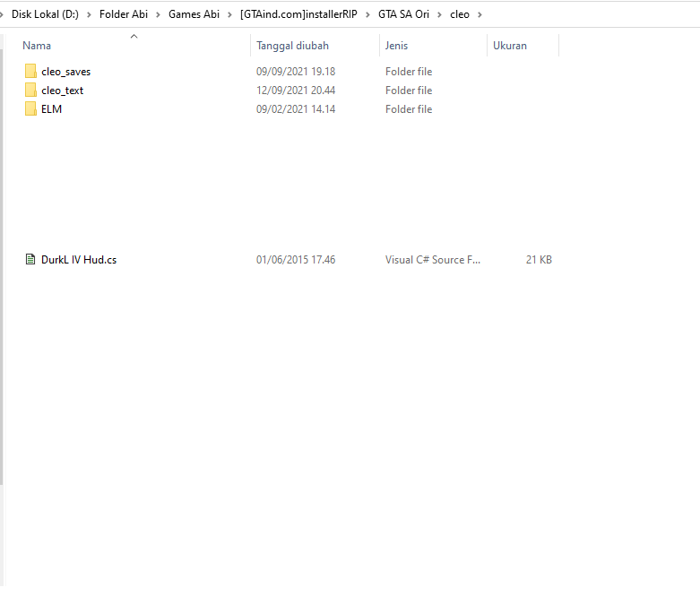Expand chevron after [GTAind.com]installerRIP

coord(367,14)
